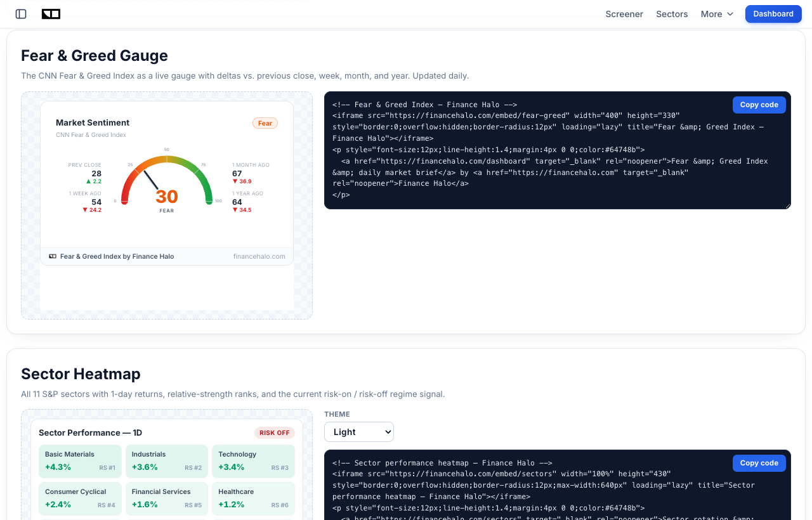The width and height of the screenshot is (812, 520).
Task: Click inside the Sector heatmap code box
Action: coord(558,485)
